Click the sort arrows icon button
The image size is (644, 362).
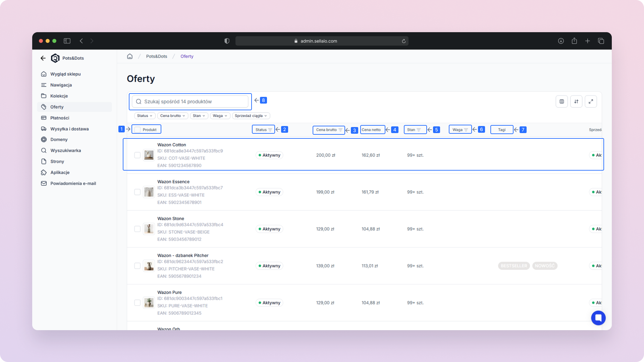click(x=576, y=102)
